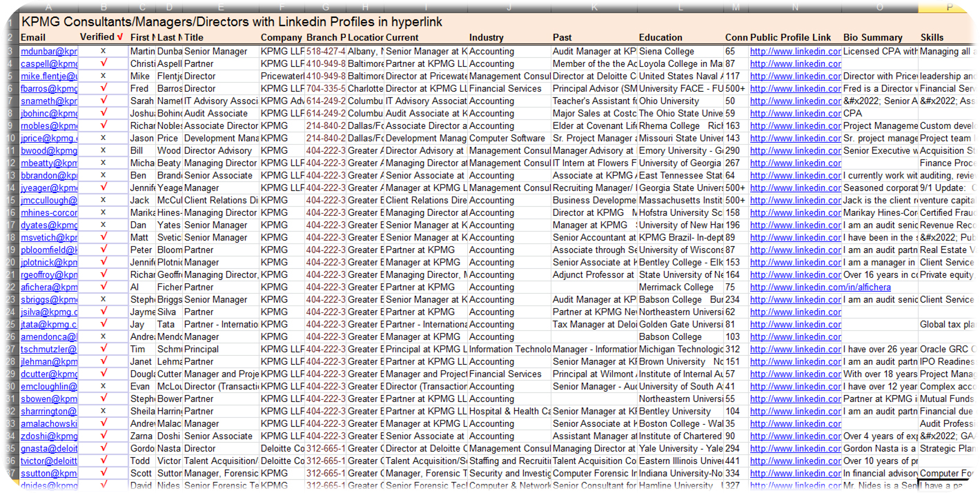This screenshot has width=980, height=493.
Task: Select the highlighted column P header
Action: coord(948,7)
